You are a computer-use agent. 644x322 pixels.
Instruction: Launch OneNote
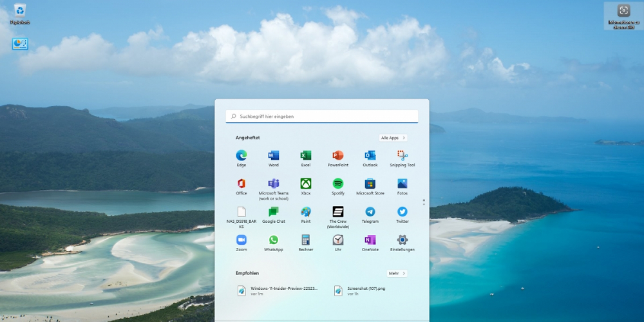[370, 243]
